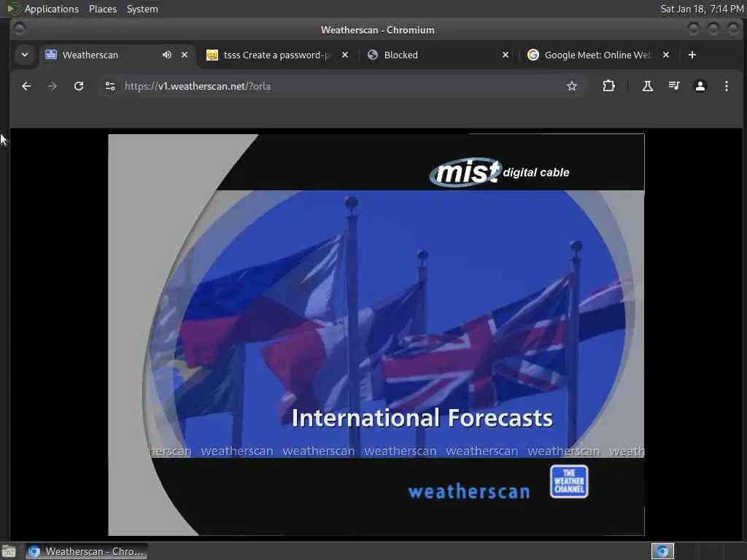Click the Weatherscan taskbar window button

click(86, 551)
